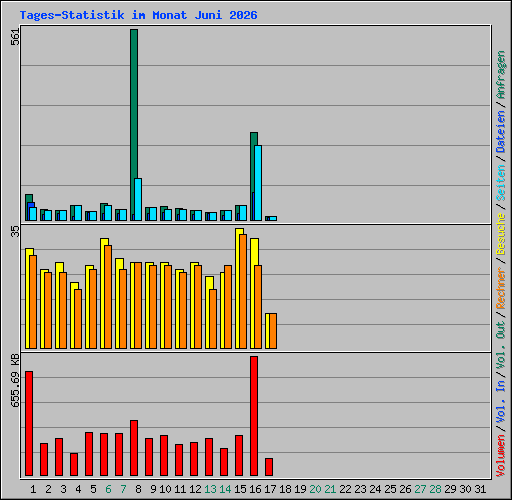Click the 'Besuche' legend label

click(501, 234)
